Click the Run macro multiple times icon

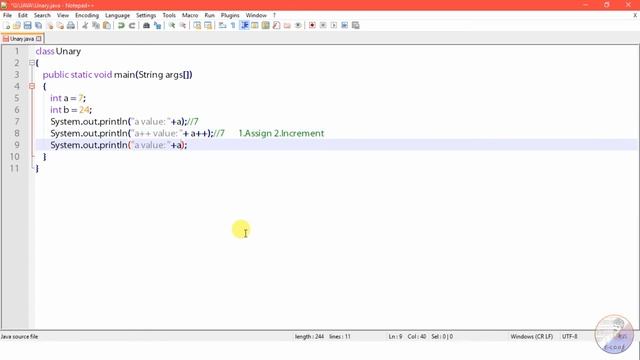click(x=344, y=25)
